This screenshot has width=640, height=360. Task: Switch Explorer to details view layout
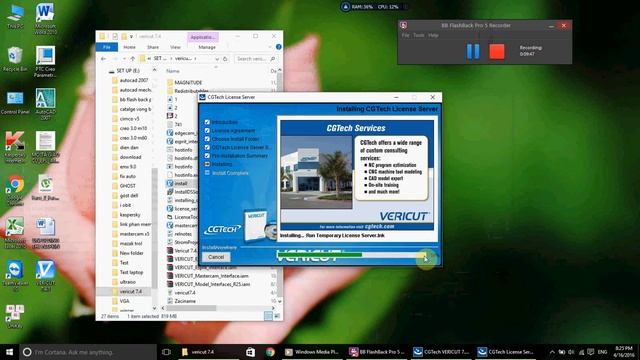[x=268, y=316]
